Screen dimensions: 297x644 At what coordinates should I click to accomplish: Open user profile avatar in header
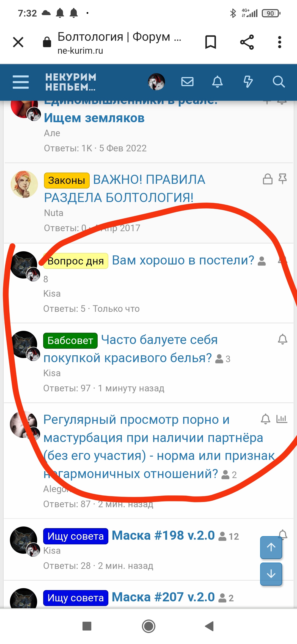[x=156, y=82]
